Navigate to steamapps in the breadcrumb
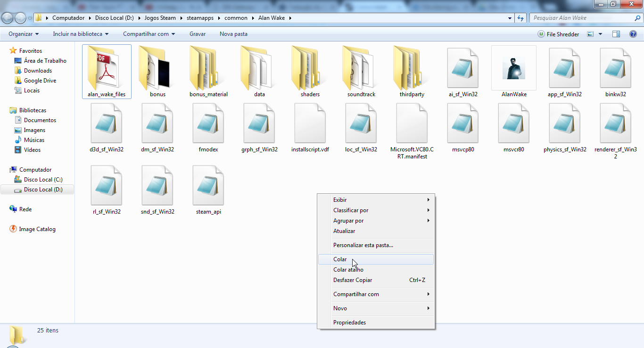Screen dimensions: 644x348 (201, 18)
